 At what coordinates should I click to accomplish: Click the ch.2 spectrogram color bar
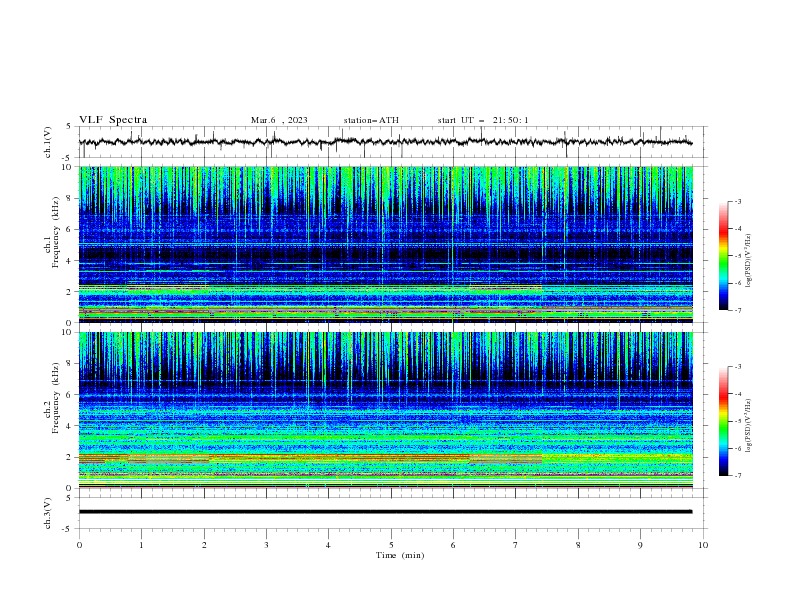(723, 421)
